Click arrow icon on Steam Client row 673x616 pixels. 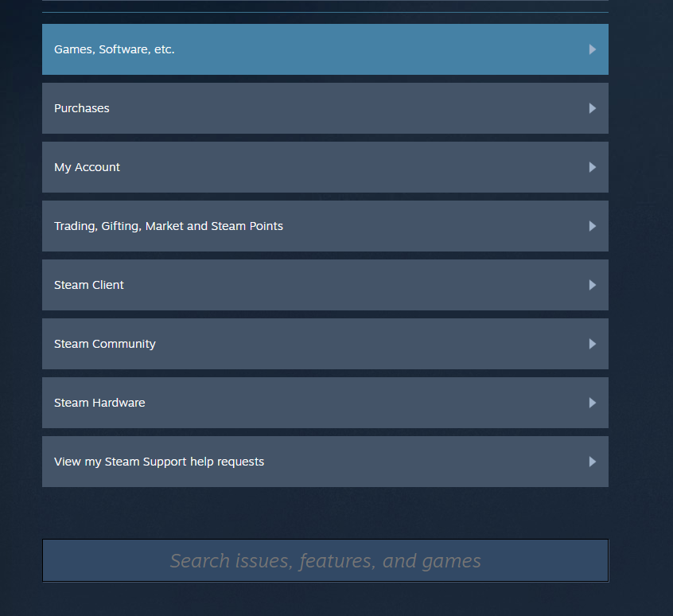593,285
